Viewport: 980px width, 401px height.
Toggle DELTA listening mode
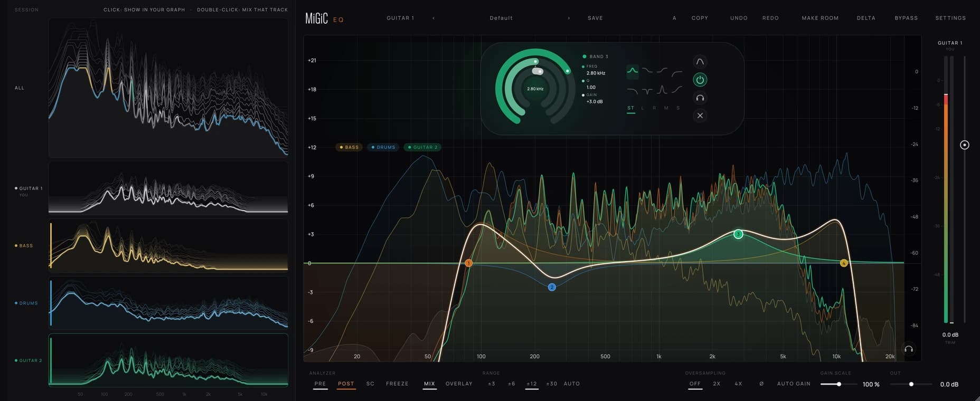866,18
